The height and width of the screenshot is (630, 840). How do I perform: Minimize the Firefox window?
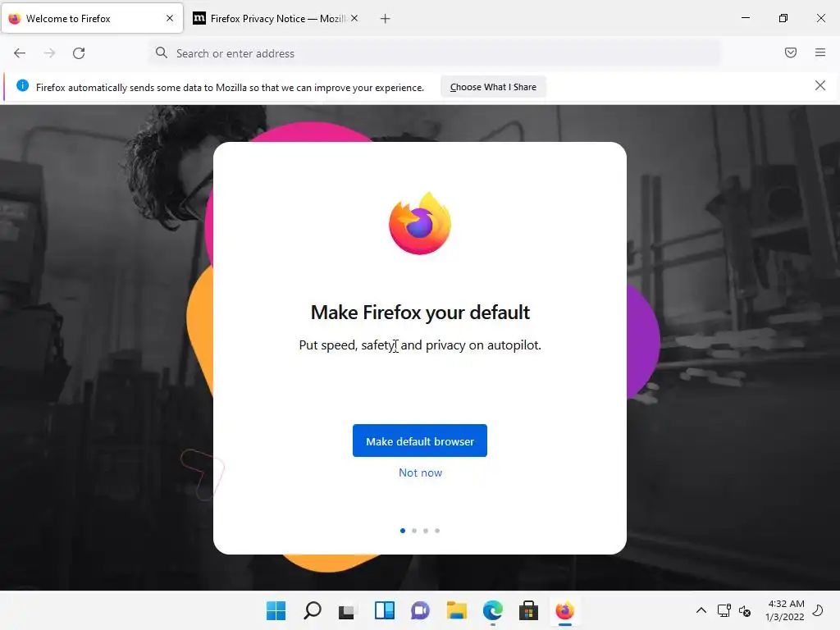click(x=745, y=18)
